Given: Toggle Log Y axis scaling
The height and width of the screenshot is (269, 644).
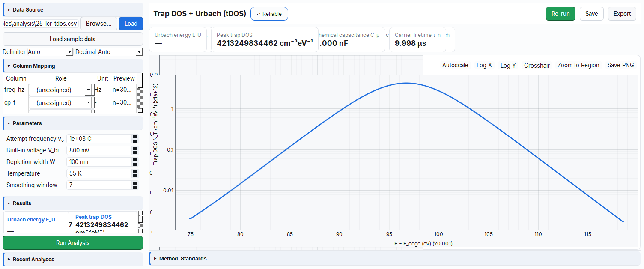Looking at the screenshot, I should click(x=508, y=65).
